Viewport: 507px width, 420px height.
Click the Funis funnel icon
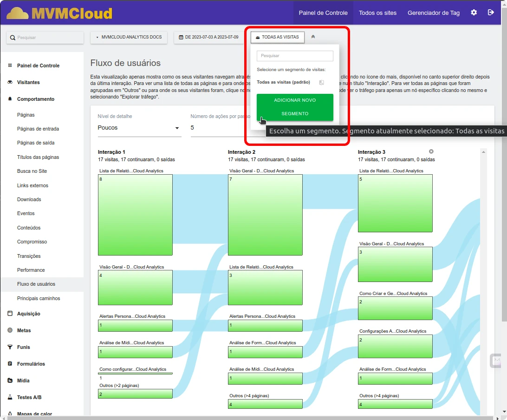pyautogui.click(x=10, y=347)
